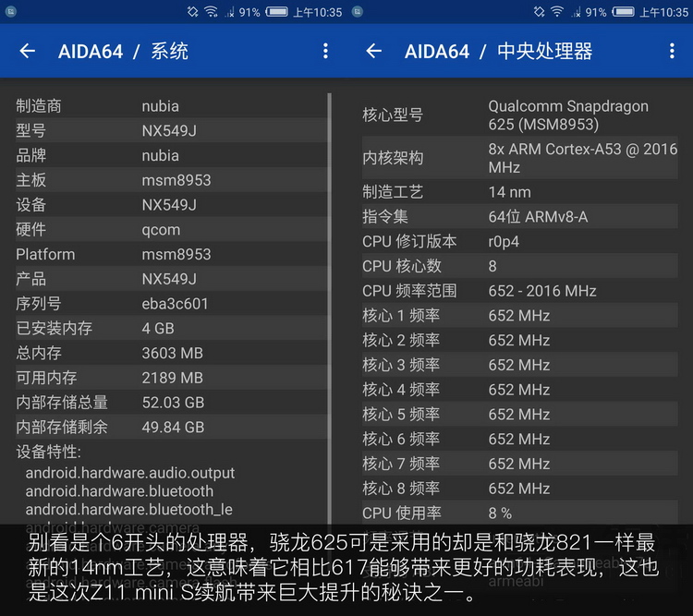
Task: Select the CPU 使用率 8 % row
Action: point(519,513)
